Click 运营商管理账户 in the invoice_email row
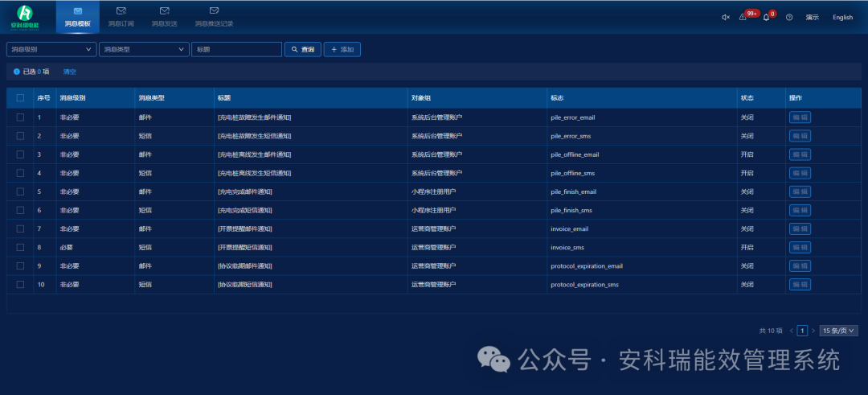The image size is (868, 395). click(433, 228)
